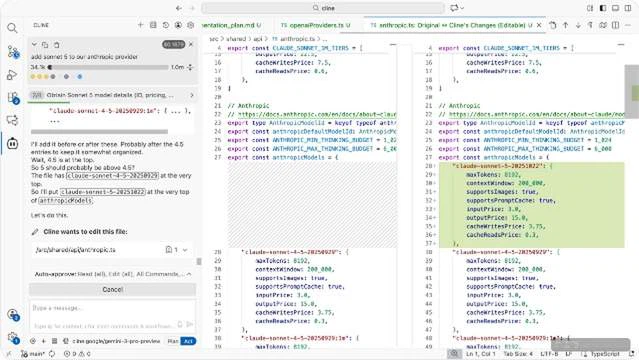The height and width of the screenshot is (360, 639).
Task: Click the blue checkpoint dot in task timeline
Action: 80,76
